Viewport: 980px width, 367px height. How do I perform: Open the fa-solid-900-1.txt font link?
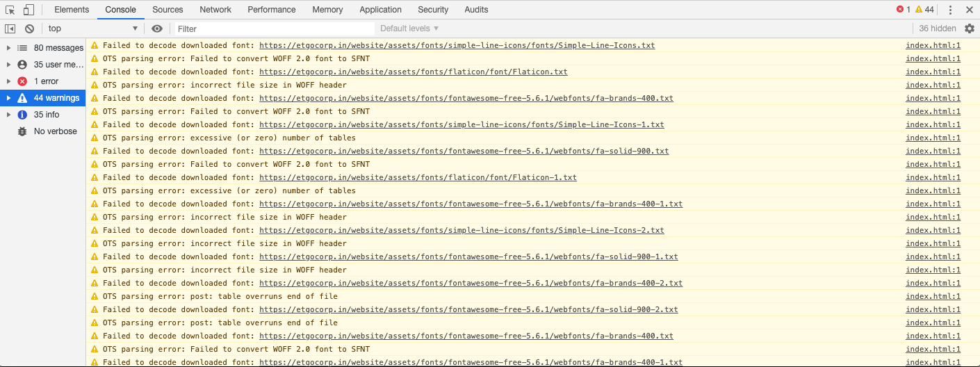[468, 256]
